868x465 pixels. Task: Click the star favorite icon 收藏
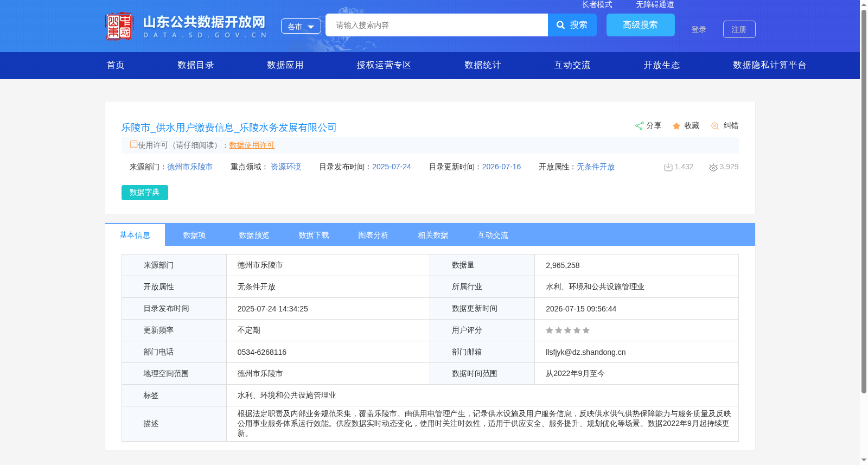tap(676, 126)
